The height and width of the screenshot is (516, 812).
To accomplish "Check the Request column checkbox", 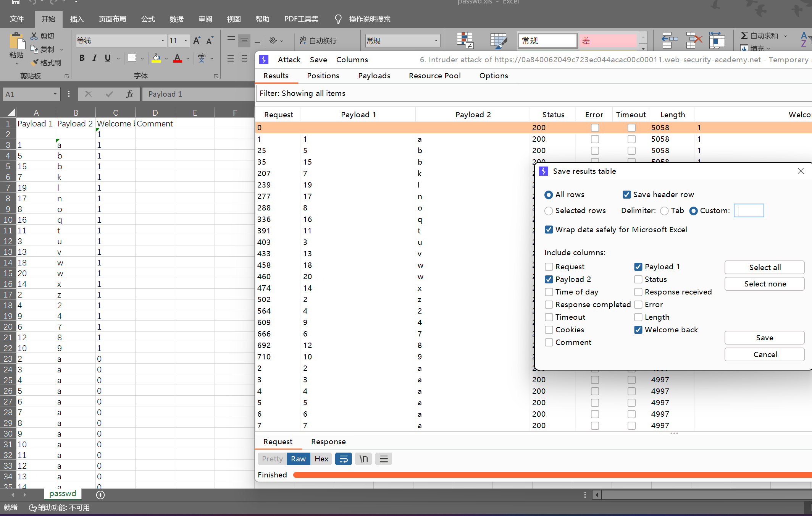I will [549, 267].
